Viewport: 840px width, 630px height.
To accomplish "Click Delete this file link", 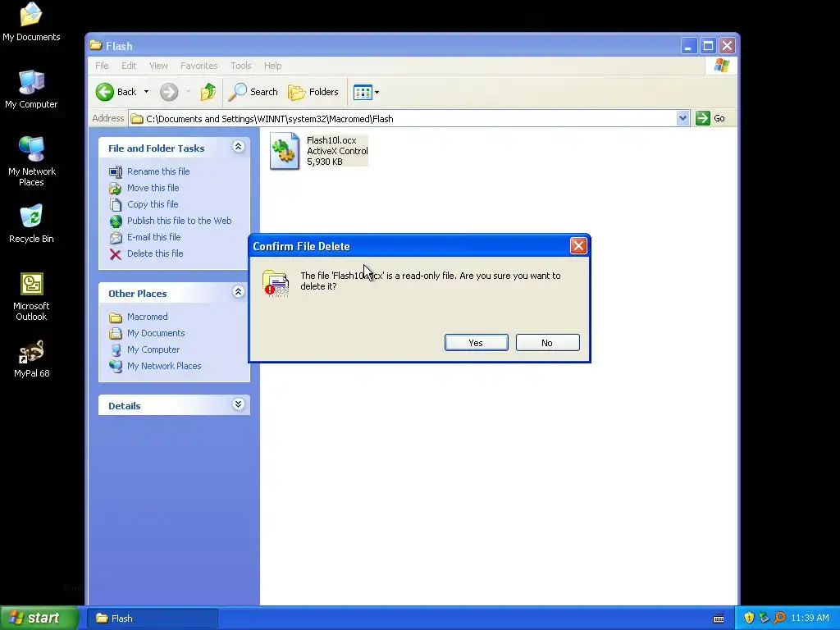I will click(x=155, y=253).
